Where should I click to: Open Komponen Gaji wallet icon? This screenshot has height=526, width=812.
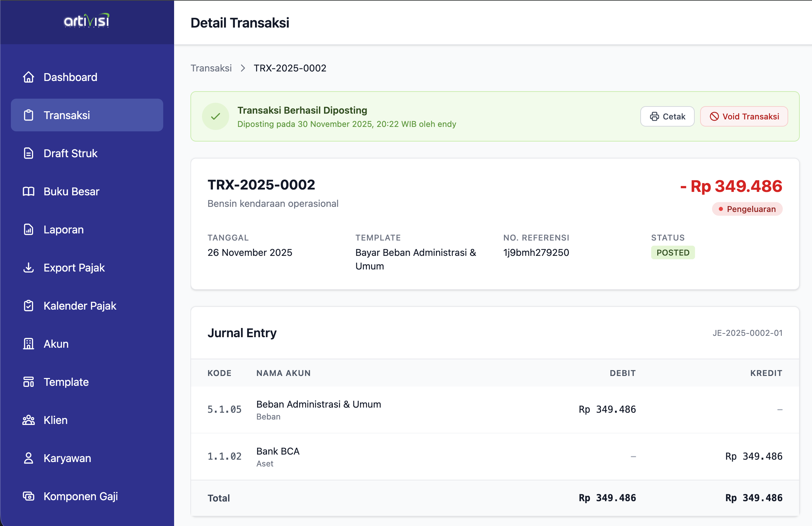tap(29, 496)
